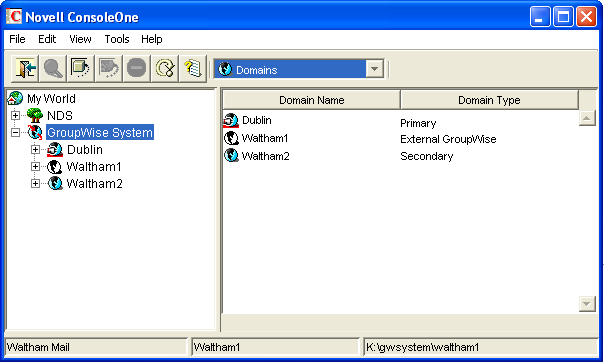Click the disabled stop circle toolbar icon
Image resolution: width=604 pixels, height=362 pixels.
136,69
